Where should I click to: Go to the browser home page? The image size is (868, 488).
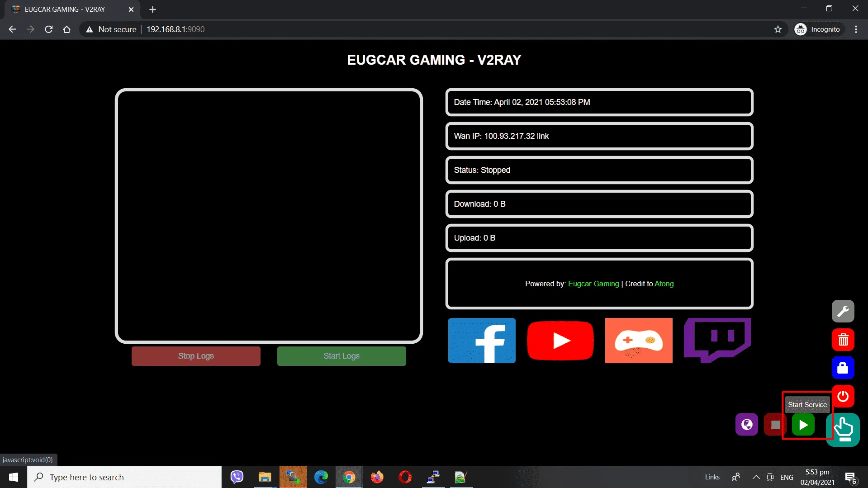tap(66, 29)
